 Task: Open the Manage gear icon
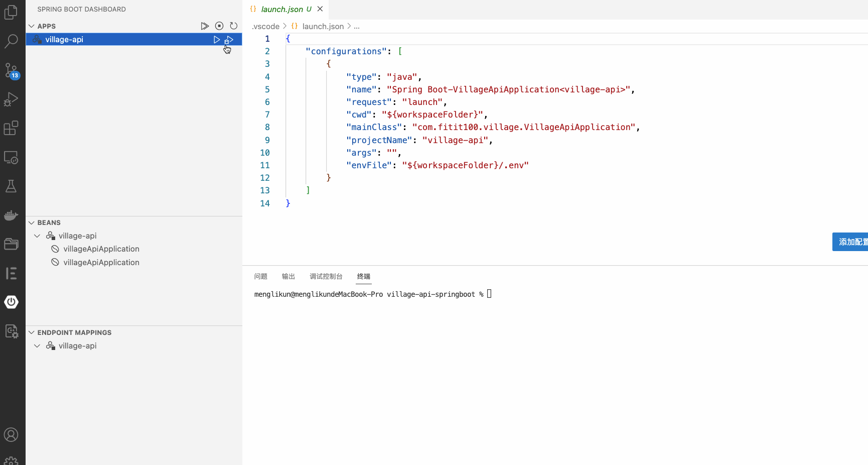click(11, 460)
